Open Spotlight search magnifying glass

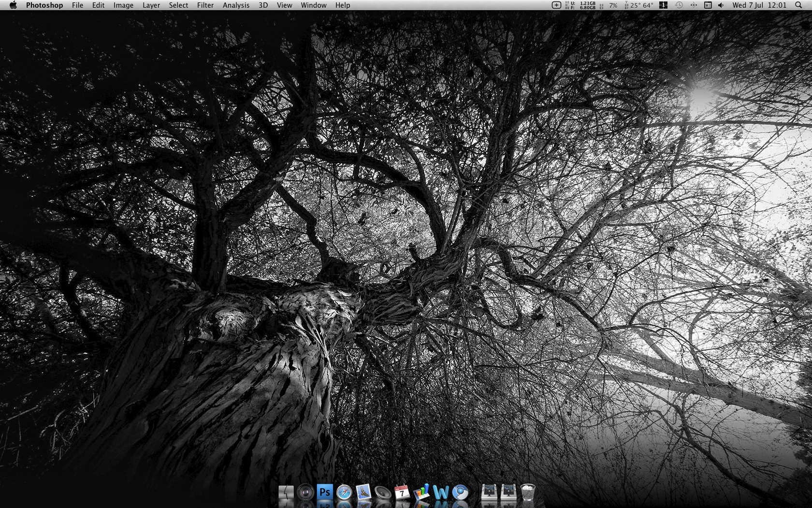coord(798,5)
